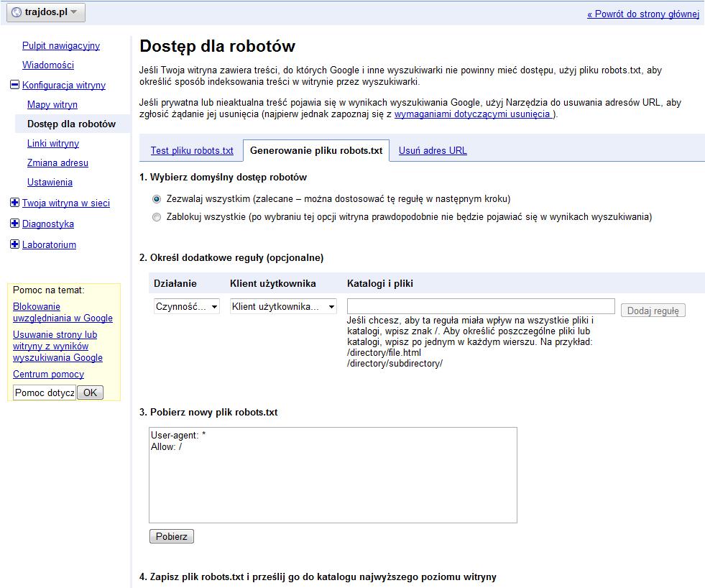
Task: Open the trajdos.pl site selector dropdown
Action: point(45,12)
